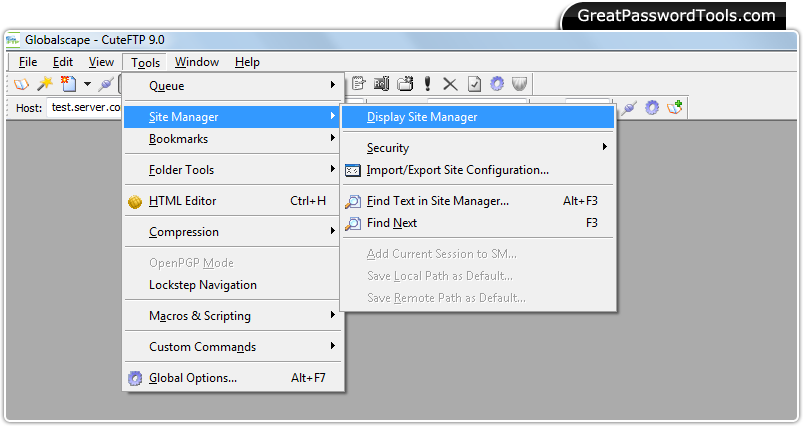The image size is (803, 426).
Task: Click the Delete X icon in toolbar
Action: click(450, 84)
